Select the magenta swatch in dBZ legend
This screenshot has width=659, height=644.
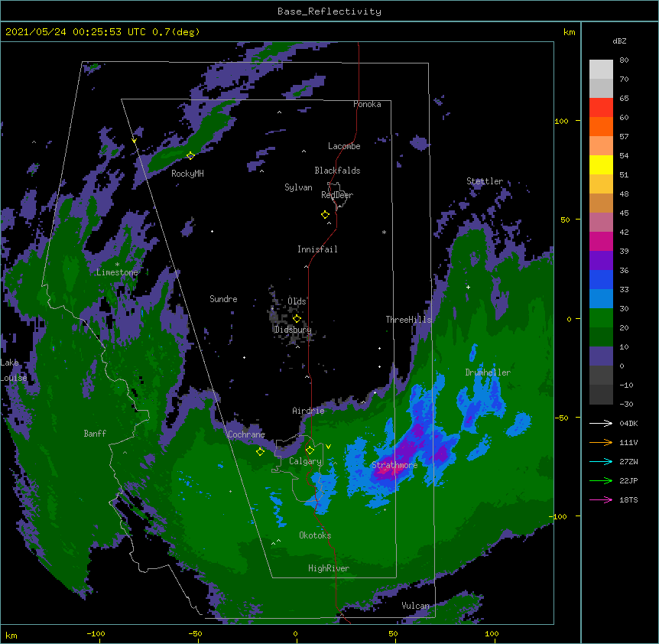point(601,241)
